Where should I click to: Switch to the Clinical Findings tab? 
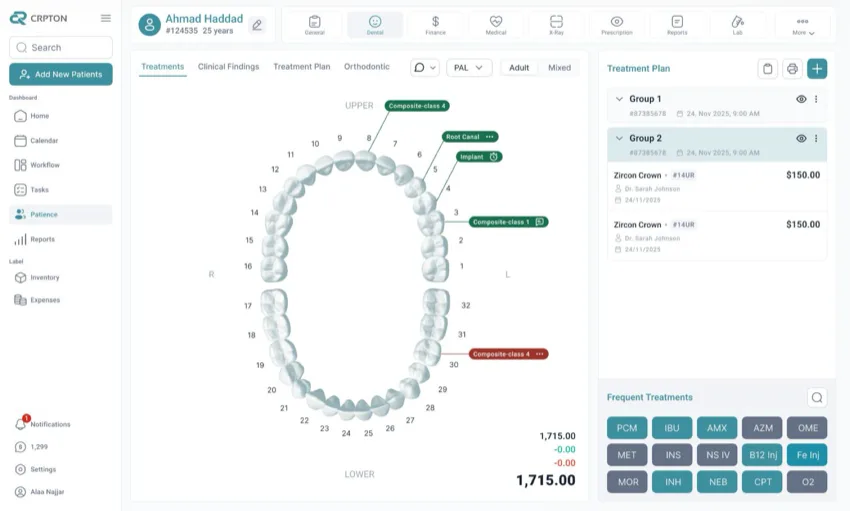point(228,67)
